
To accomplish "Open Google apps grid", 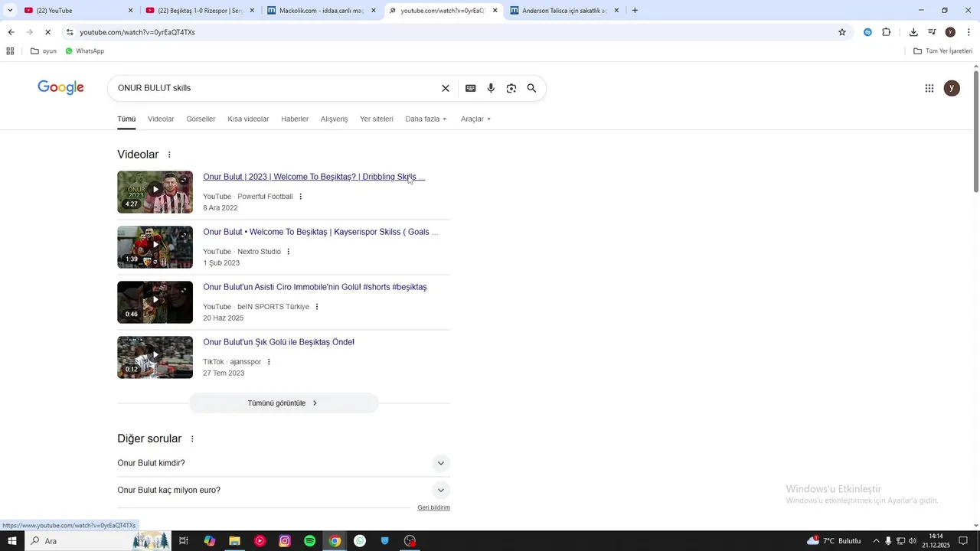I will [x=929, y=88].
